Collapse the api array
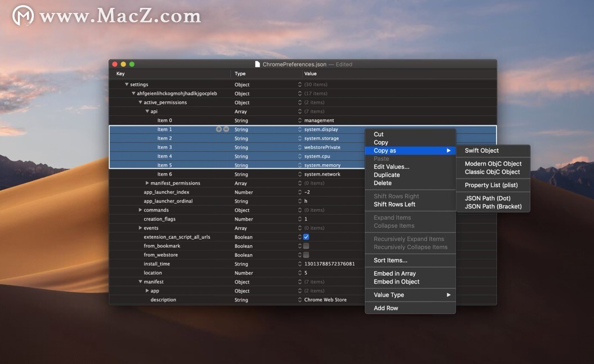The image size is (594, 364). 147,111
